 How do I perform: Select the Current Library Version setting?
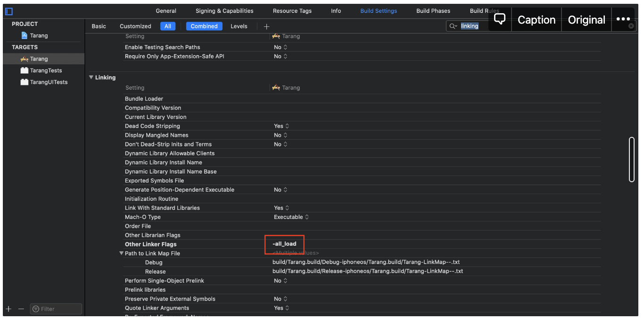click(x=156, y=117)
